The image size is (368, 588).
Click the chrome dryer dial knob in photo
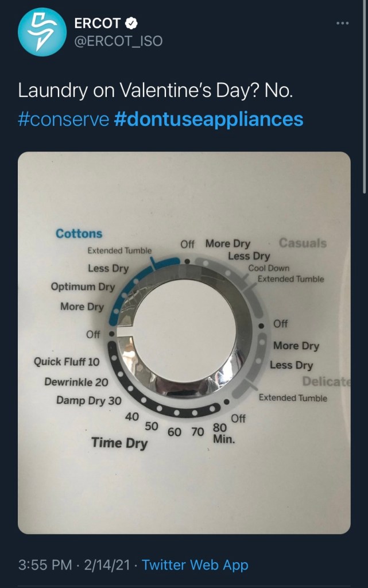coord(185,336)
